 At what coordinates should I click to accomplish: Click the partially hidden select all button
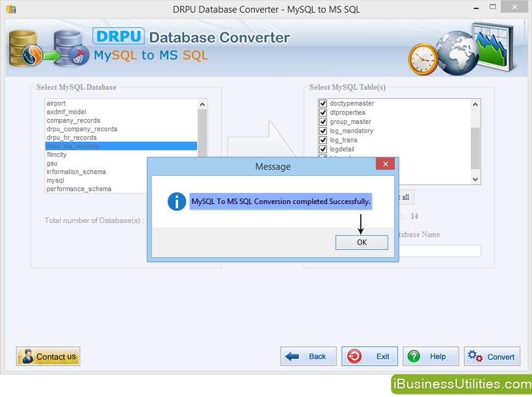(x=406, y=197)
